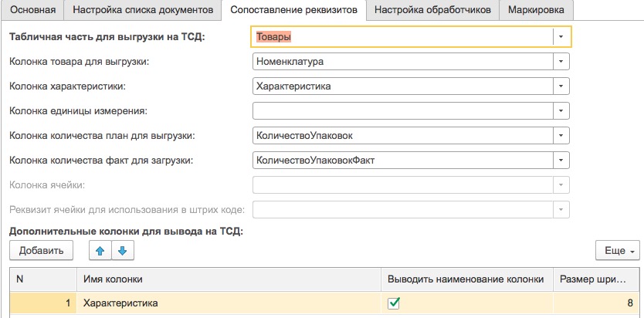The width and height of the screenshot is (644, 318).
Task: Click empty Колонка единицы измерения field
Action: tap(402, 111)
